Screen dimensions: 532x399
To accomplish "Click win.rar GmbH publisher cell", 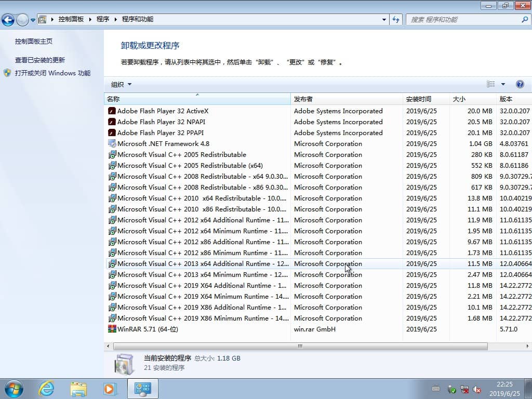I will click(314, 329).
